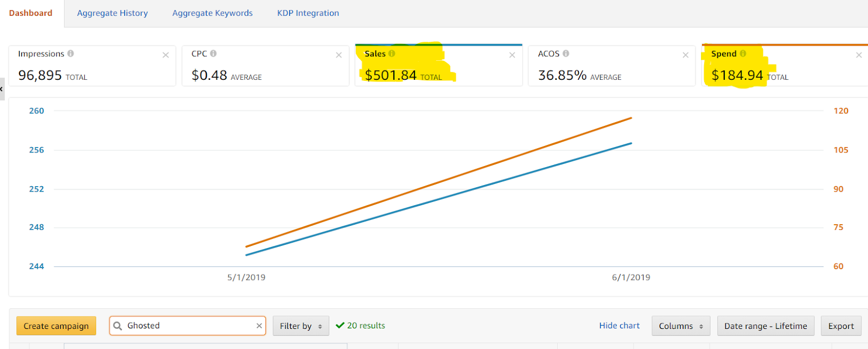Click the Sales info icon
The image size is (868, 349).
(x=392, y=54)
